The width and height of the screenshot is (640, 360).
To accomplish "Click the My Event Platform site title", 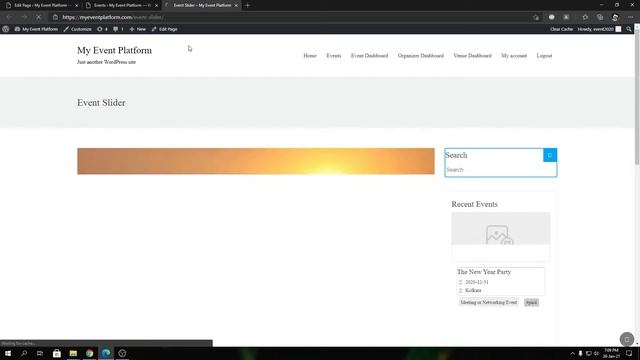I will tap(114, 50).
